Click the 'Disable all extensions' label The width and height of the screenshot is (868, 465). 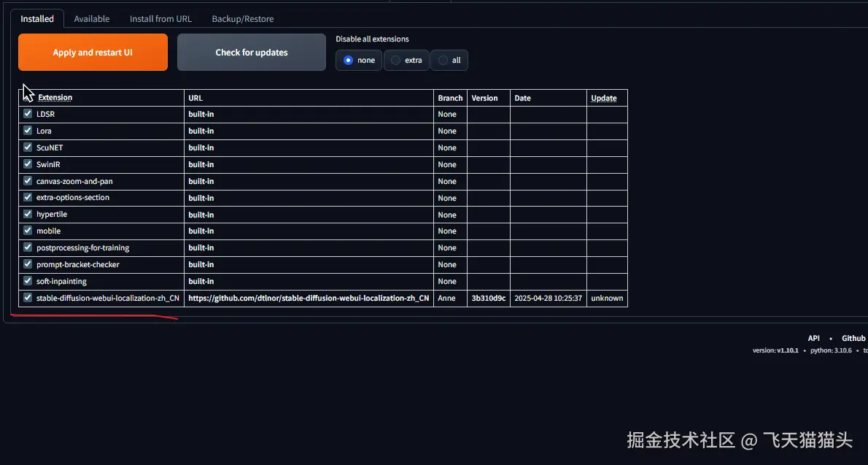372,39
